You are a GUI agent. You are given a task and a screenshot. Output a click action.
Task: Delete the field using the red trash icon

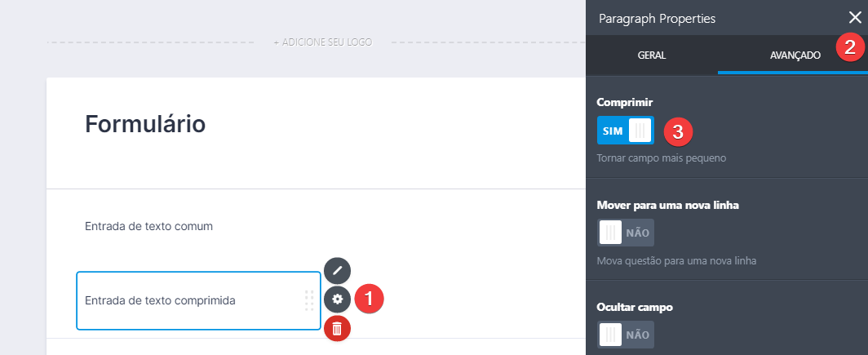coord(337,328)
